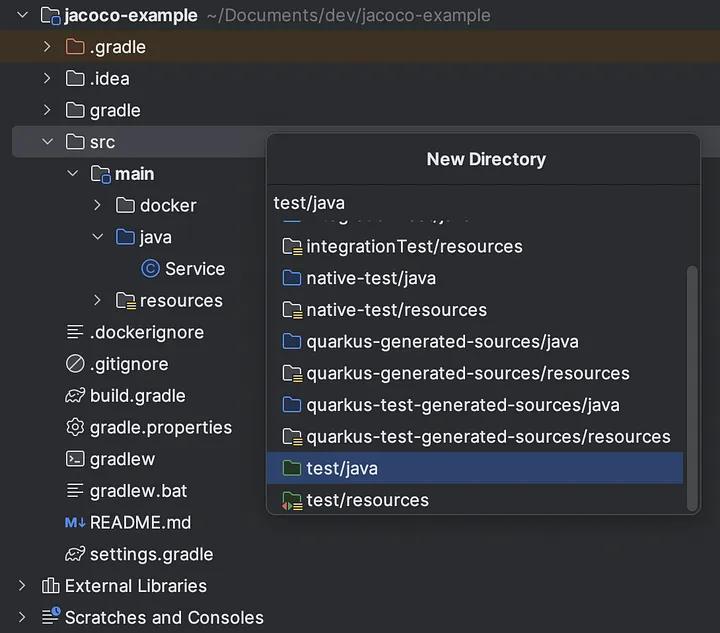The width and height of the screenshot is (720, 633).
Task: Click the .gitignore file icon
Action: pyautogui.click(x=75, y=364)
